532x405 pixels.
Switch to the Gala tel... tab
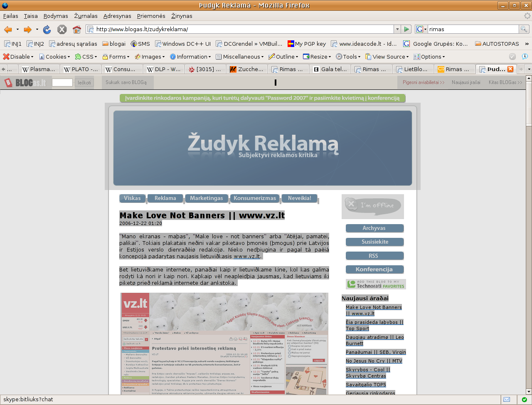point(330,69)
